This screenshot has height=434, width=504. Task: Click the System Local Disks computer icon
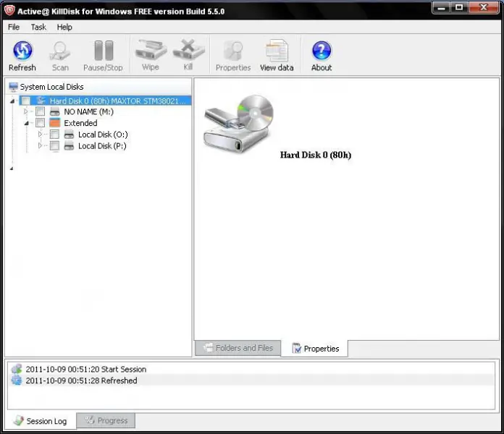coord(14,87)
